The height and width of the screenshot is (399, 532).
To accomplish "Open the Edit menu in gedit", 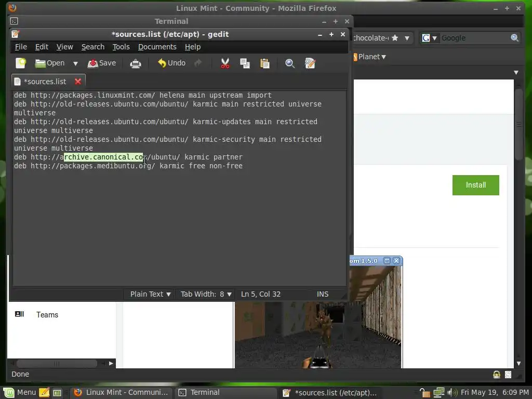I will (x=42, y=47).
